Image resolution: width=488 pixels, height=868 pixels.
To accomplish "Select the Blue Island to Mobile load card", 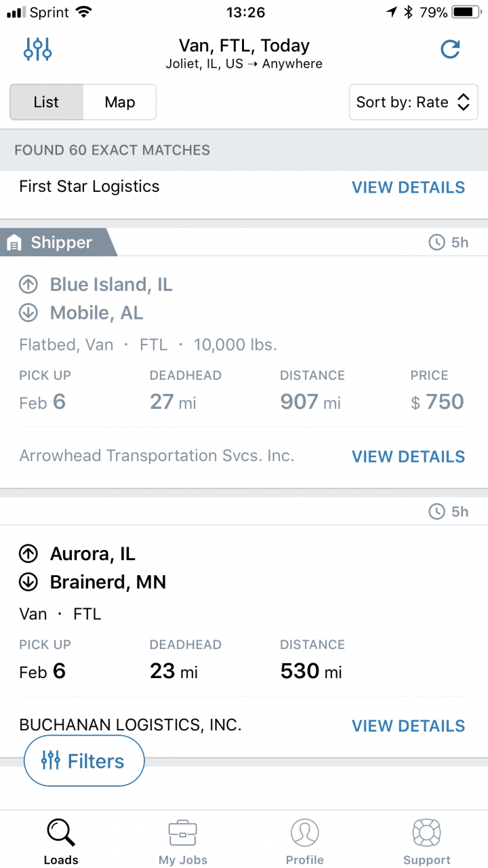I will [x=244, y=358].
